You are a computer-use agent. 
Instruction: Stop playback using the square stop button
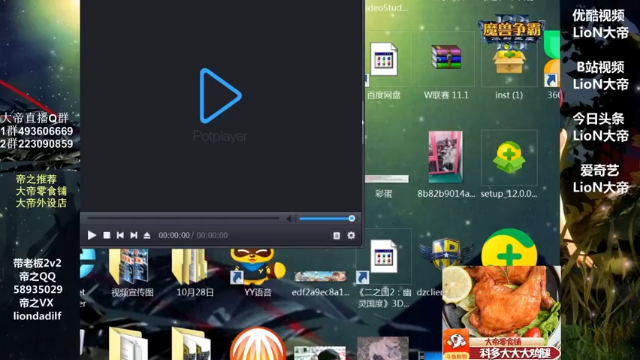click(107, 235)
